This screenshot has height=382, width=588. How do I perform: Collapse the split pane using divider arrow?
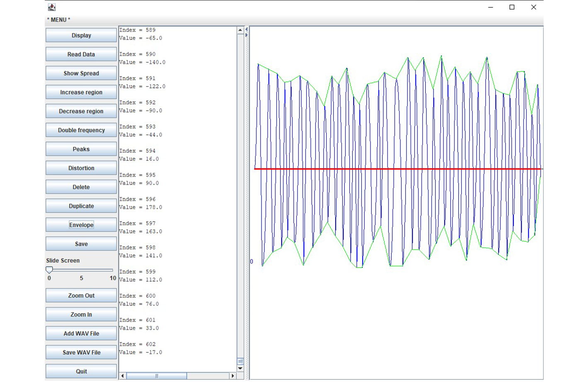tap(246, 29)
